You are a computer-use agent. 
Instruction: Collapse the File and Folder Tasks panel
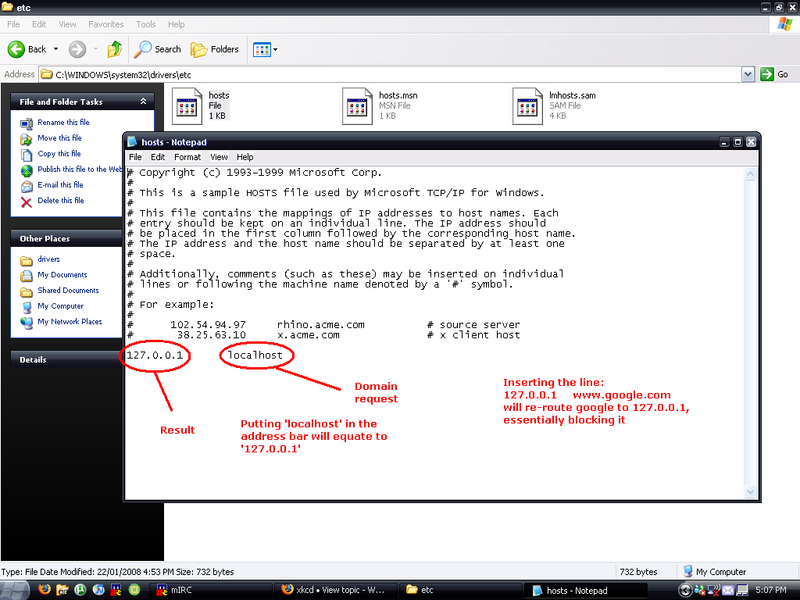143,102
